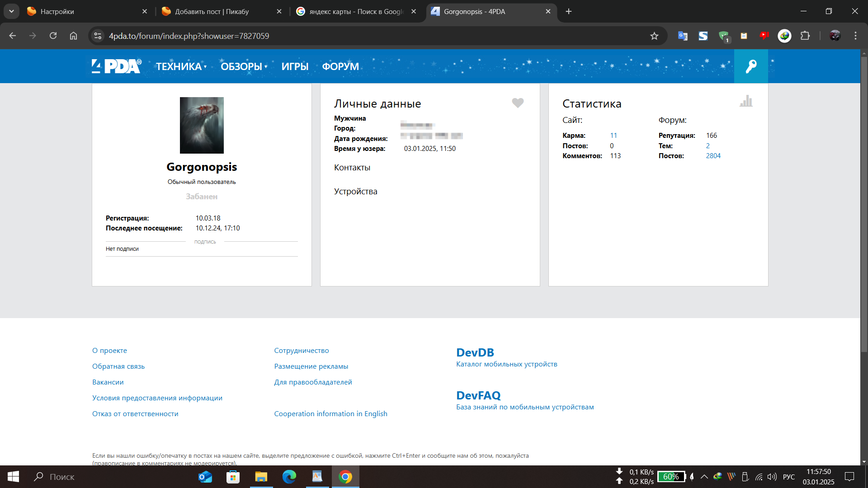Reload the page

click(53, 36)
